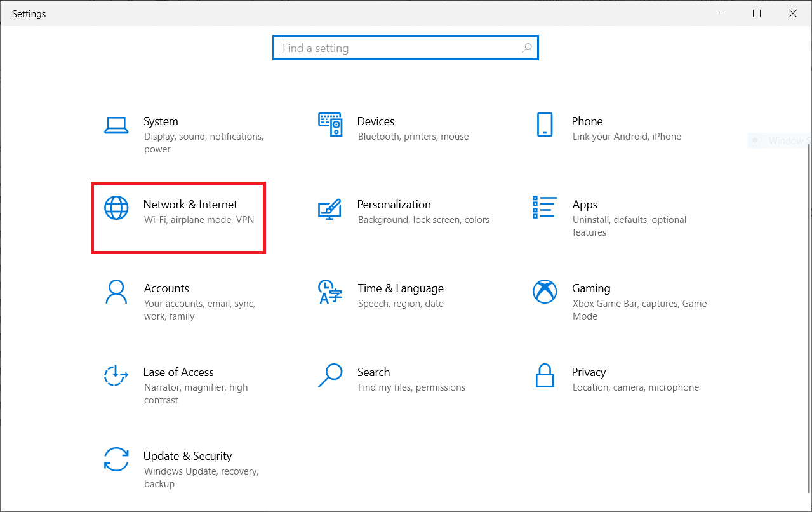This screenshot has width=812, height=512.
Task: Open the Time & Language title
Action: (x=401, y=288)
